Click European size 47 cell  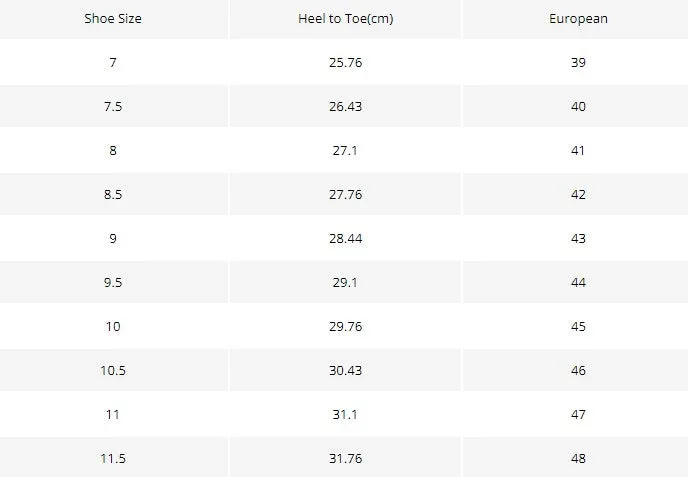[578, 414]
